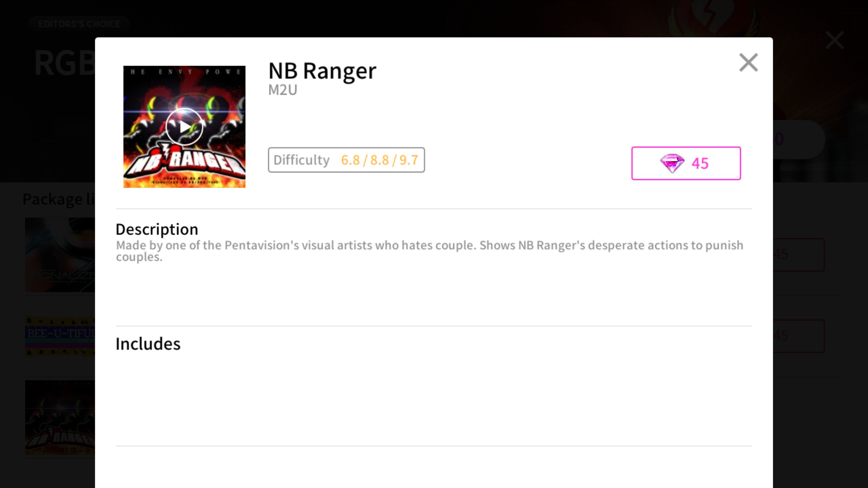Click the pink gem icon in the dialog
Screen dimensions: 868x488
672,163
